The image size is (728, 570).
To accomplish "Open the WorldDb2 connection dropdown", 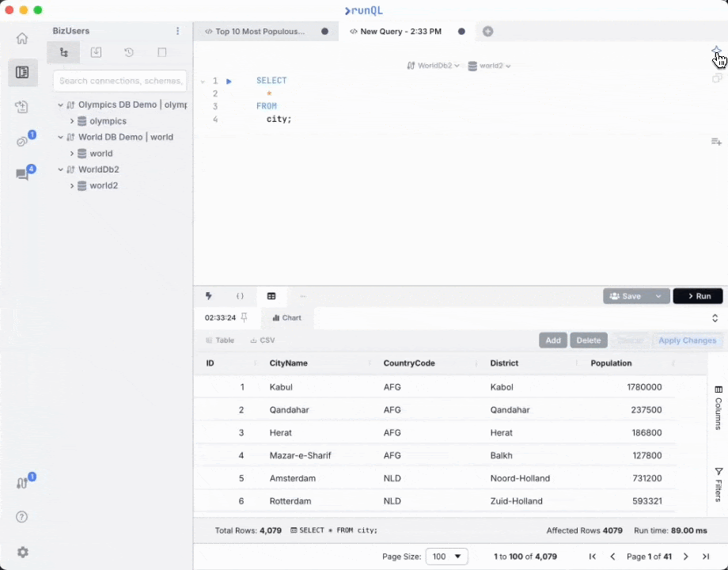I will pos(434,66).
